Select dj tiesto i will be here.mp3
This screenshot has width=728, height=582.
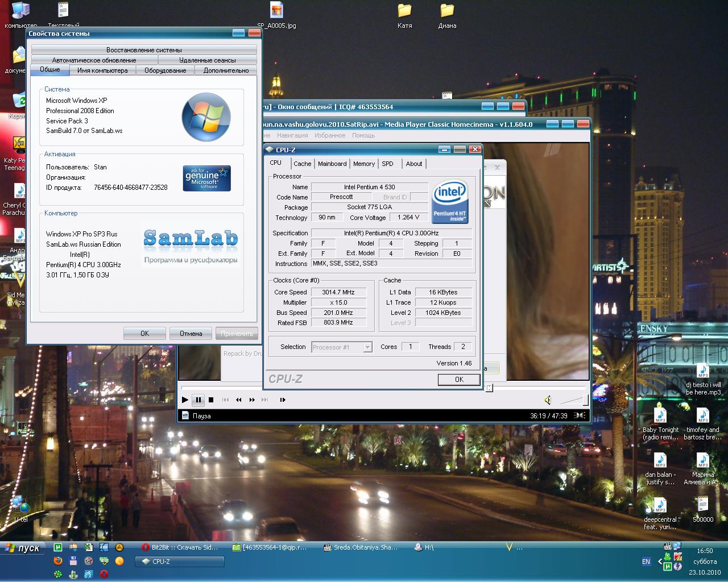coord(703,380)
